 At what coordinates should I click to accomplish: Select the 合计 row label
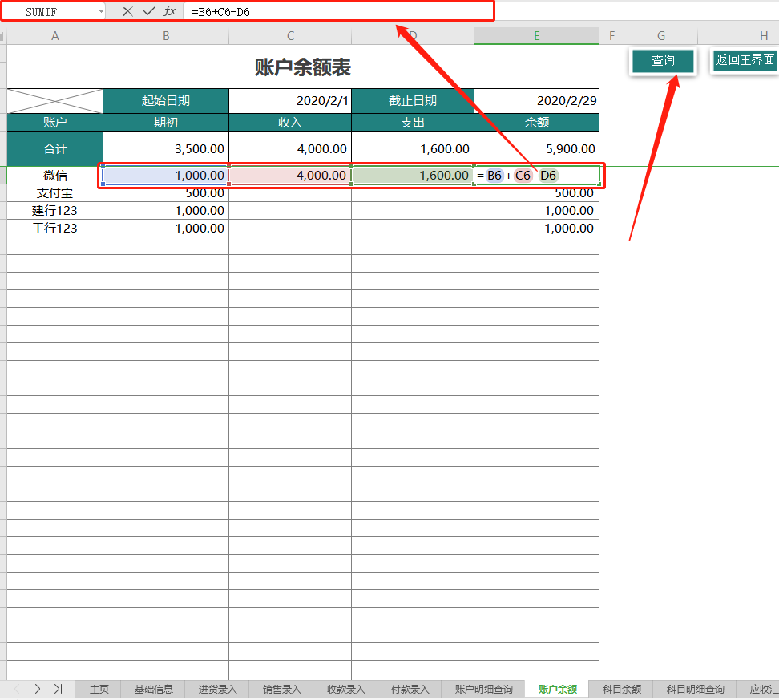[x=54, y=148]
